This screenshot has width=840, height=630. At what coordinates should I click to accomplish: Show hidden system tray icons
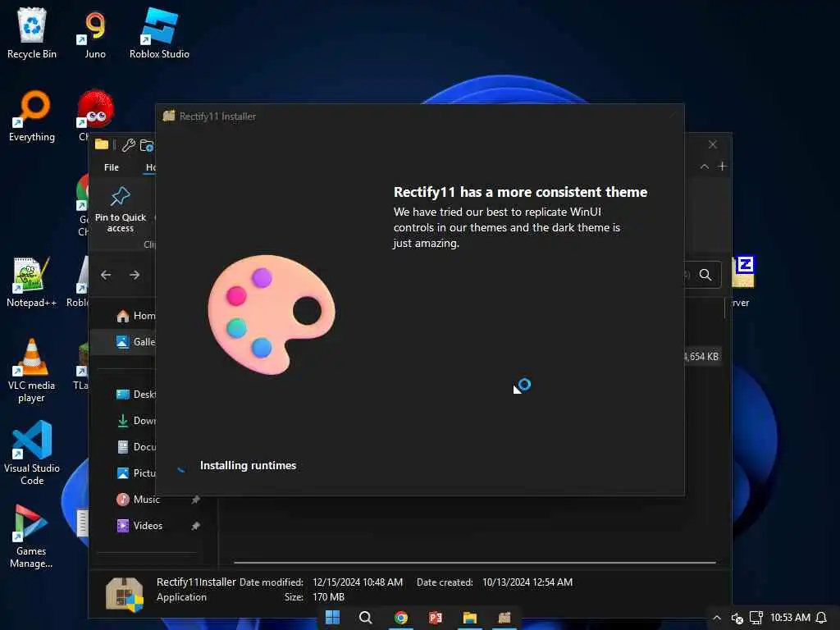(x=717, y=618)
